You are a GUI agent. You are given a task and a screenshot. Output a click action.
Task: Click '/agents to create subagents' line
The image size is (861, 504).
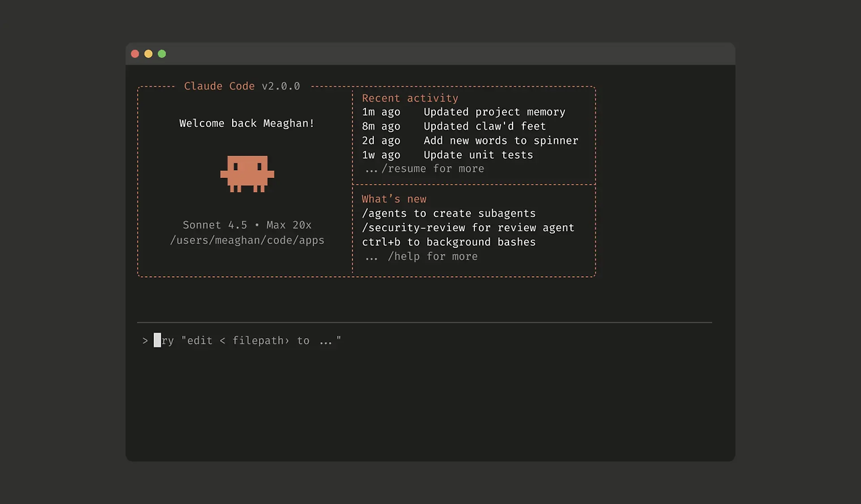pyautogui.click(x=449, y=214)
